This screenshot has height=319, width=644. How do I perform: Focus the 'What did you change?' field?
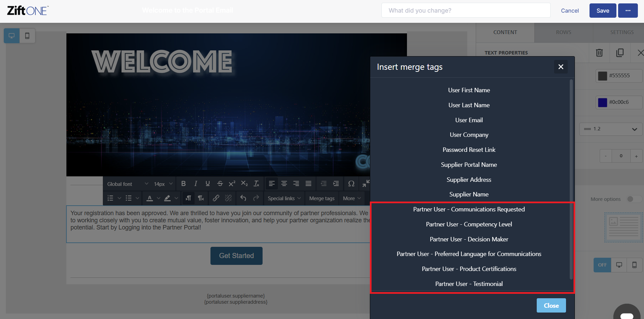click(x=466, y=10)
